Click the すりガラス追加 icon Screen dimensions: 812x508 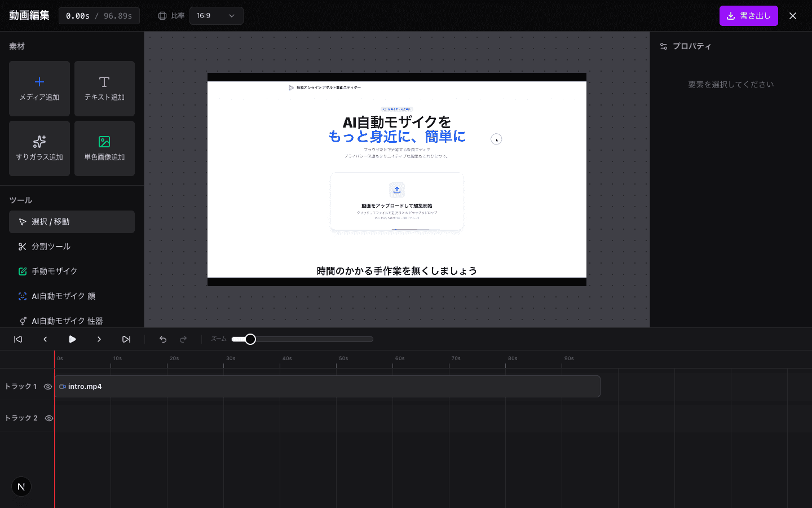[39, 148]
